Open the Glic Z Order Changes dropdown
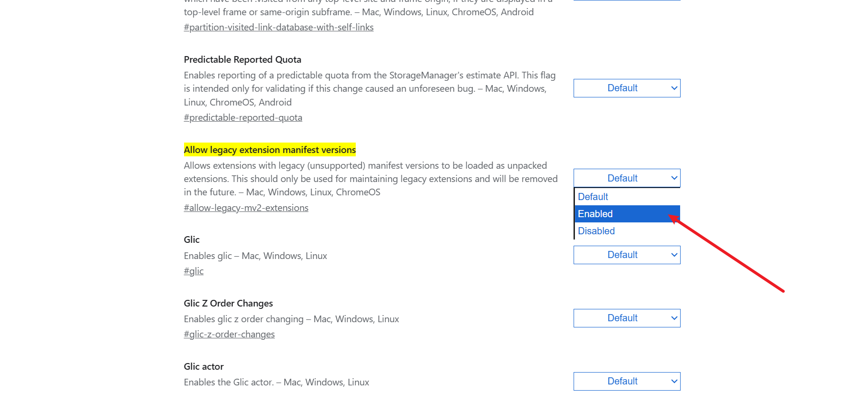The height and width of the screenshot is (393, 868). click(626, 318)
